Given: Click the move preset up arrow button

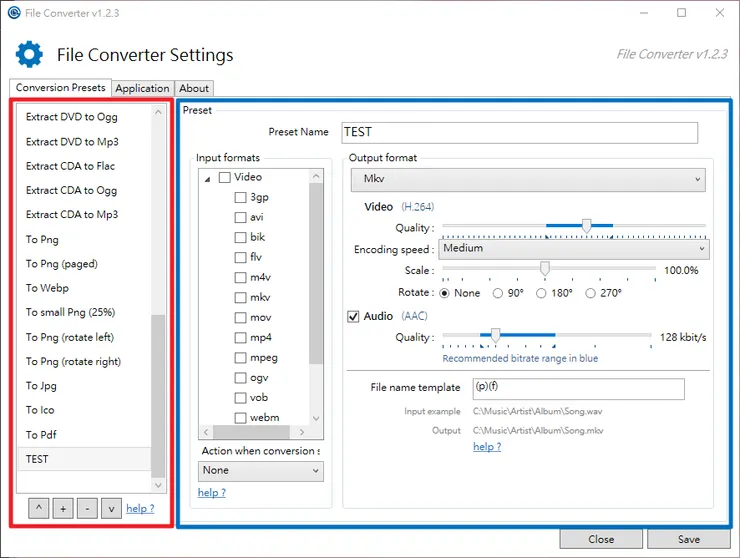Looking at the screenshot, I should point(39,509).
